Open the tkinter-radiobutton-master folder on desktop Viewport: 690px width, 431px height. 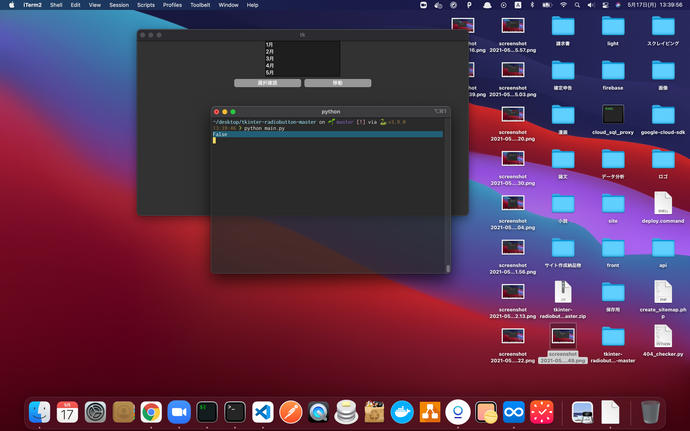(613, 344)
